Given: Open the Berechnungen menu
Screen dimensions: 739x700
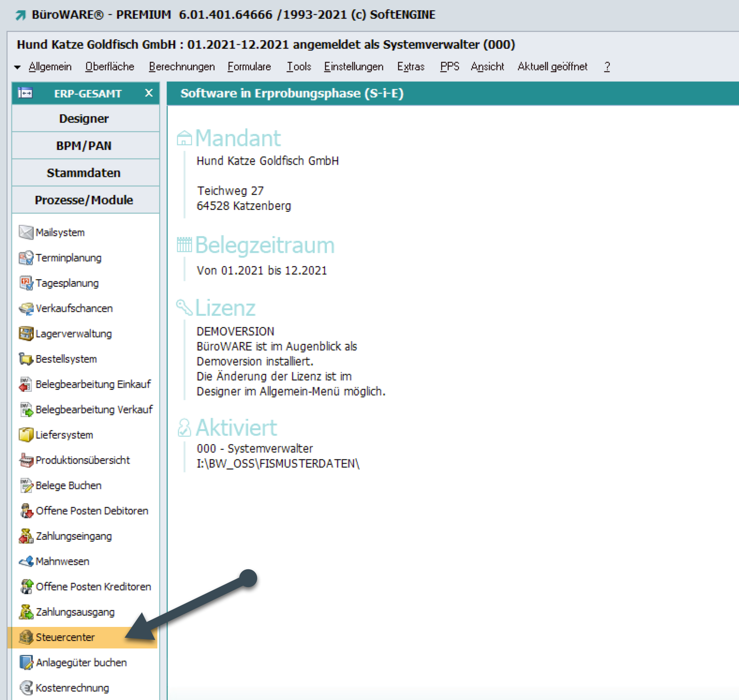Looking at the screenshot, I should (x=182, y=67).
